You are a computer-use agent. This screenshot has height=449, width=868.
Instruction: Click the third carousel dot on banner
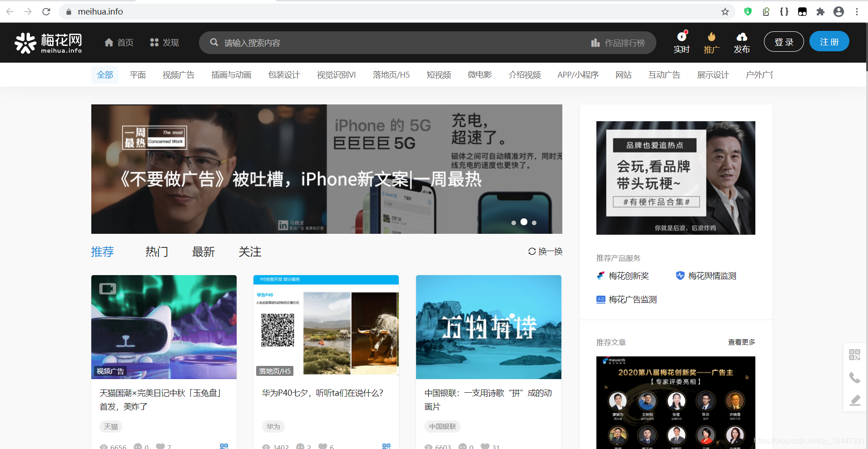(x=534, y=223)
